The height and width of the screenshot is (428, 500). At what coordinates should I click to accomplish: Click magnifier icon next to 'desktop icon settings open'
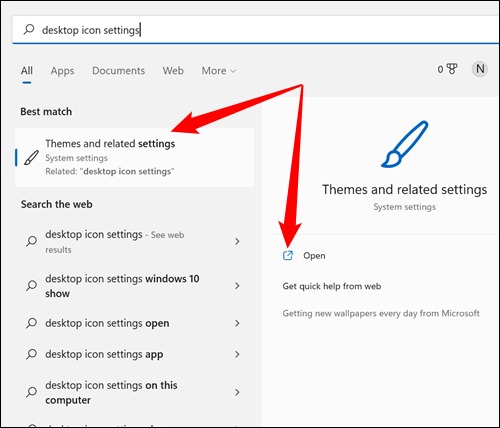tap(31, 323)
